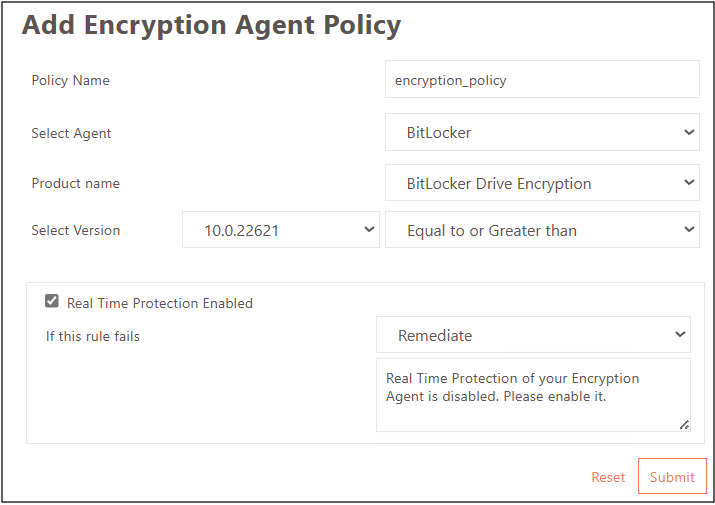715x505 pixels.
Task: Open the 10.0.22621 version dropdown
Action: point(280,230)
